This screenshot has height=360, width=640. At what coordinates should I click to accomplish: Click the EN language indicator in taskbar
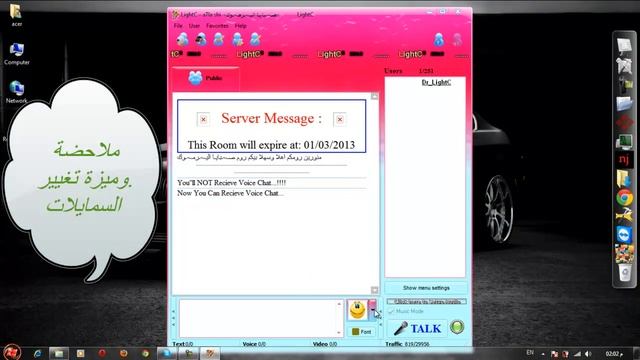click(530, 353)
